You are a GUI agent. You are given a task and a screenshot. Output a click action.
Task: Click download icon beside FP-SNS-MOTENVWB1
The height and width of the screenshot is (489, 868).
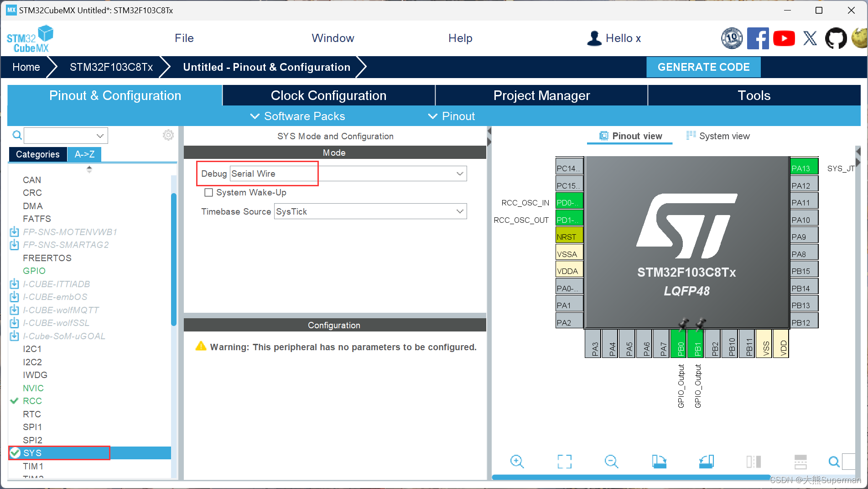coord(15,232)
